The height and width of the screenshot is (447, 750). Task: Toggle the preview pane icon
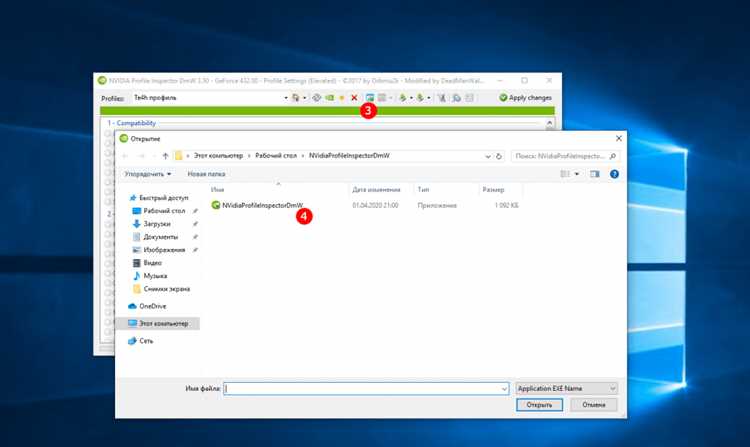(x=594, y=174)
